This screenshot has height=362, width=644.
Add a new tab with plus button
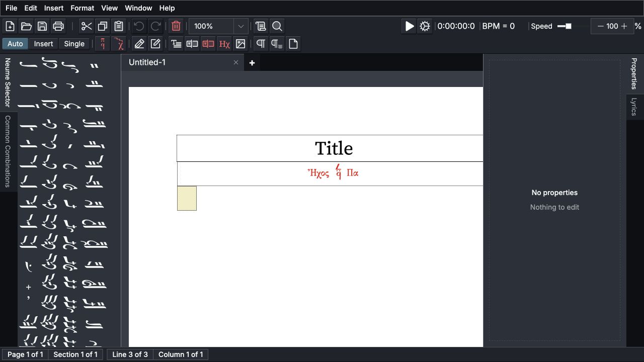(x=252, y=63)
